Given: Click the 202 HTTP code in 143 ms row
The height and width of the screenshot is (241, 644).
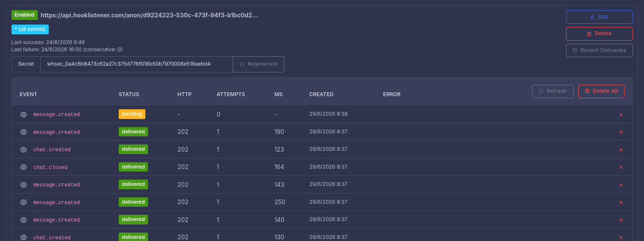Looking at the screenshot, I should coord(183,185).
